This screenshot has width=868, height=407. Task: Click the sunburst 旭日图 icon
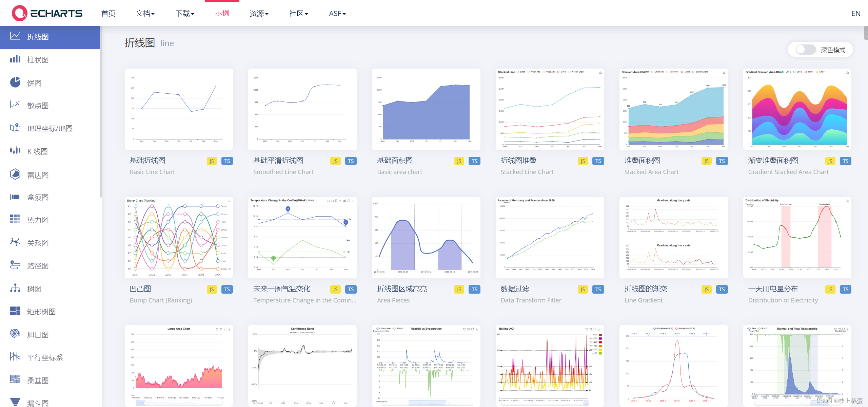click(15, 334)
